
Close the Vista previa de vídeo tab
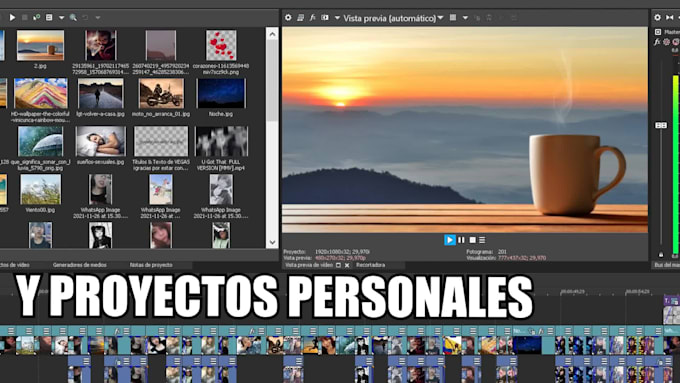tap(347, 265)
